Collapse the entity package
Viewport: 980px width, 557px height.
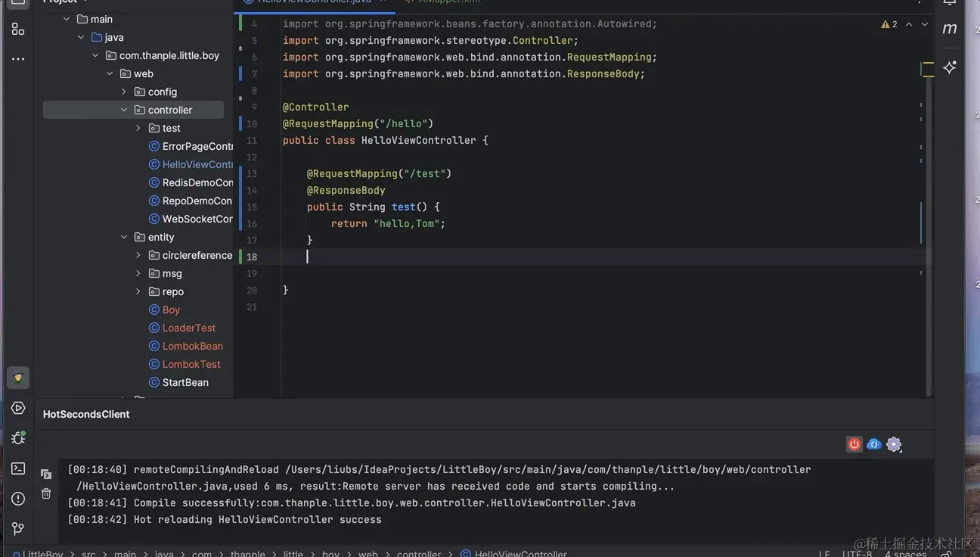(124, 237)
